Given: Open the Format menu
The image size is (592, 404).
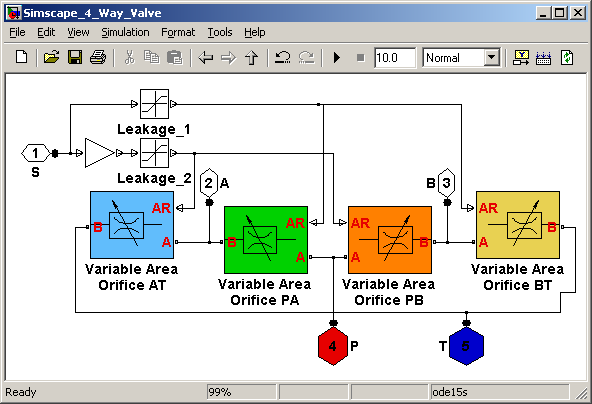Looking at the screenshot, I should [178, 32].
